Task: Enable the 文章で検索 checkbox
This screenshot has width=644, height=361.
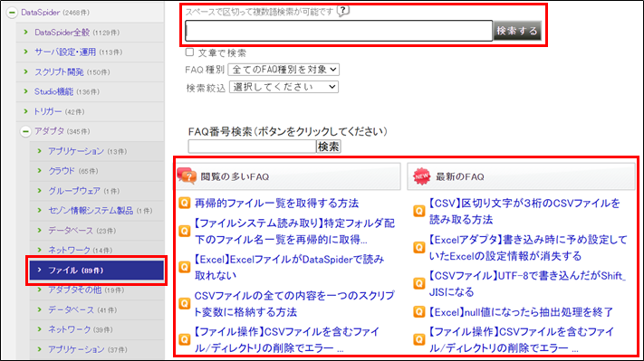Action: (x=189, y=52)
